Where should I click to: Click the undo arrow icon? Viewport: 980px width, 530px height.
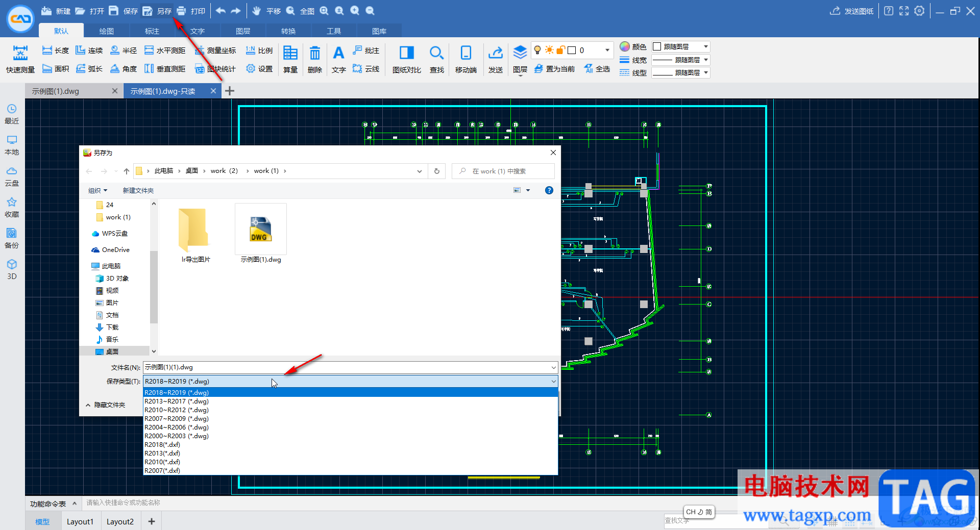(x=220, y=11)
